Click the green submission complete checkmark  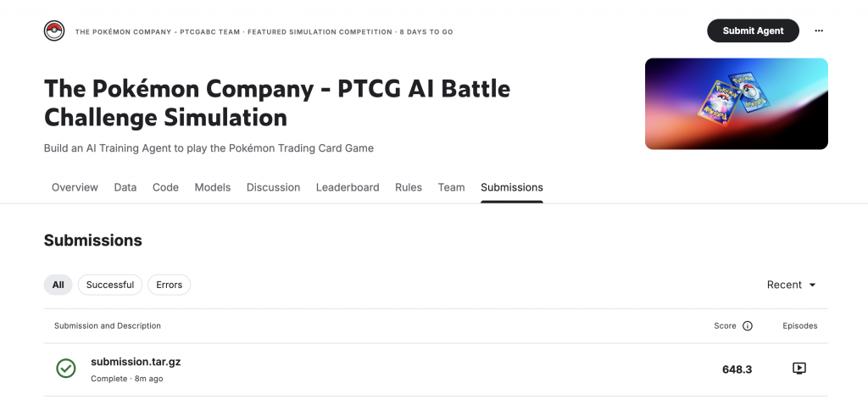click(66, 369)
